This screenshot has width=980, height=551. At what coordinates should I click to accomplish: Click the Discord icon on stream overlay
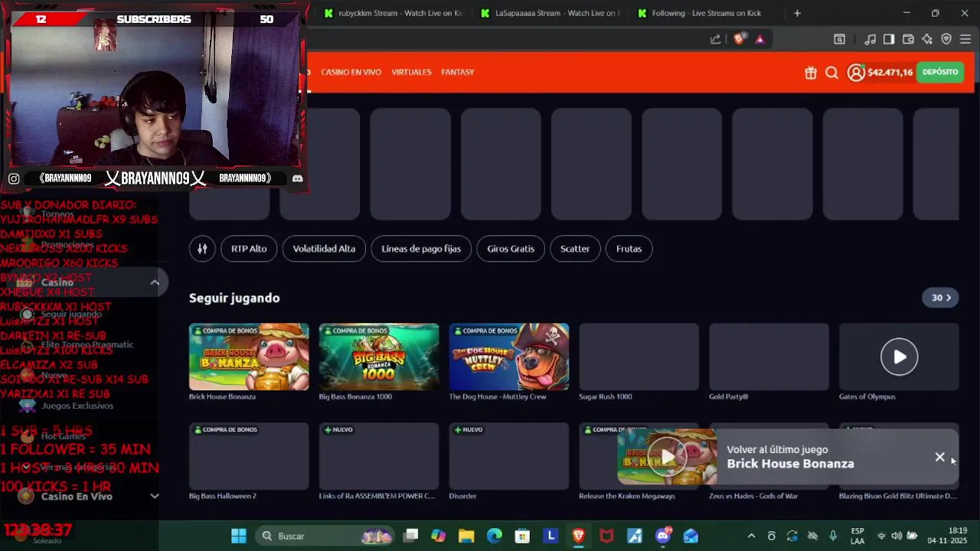[x=297, y=178]
